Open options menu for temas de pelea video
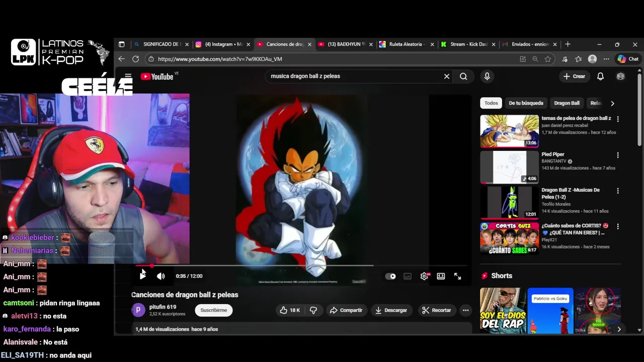Screen dimensions: 644x362 pos(618,119)
